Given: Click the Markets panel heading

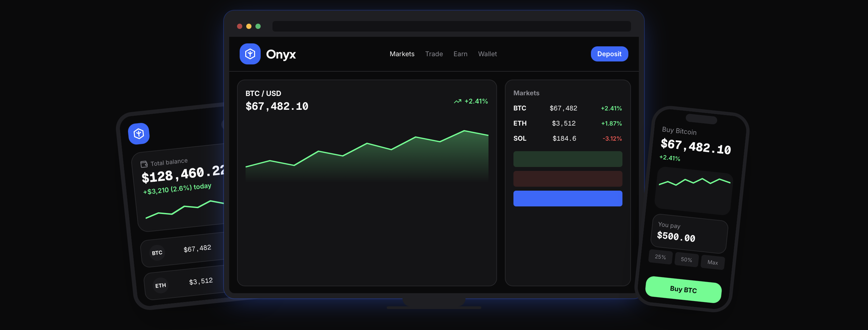Looking at the screenshot, I should click(526, 93).
